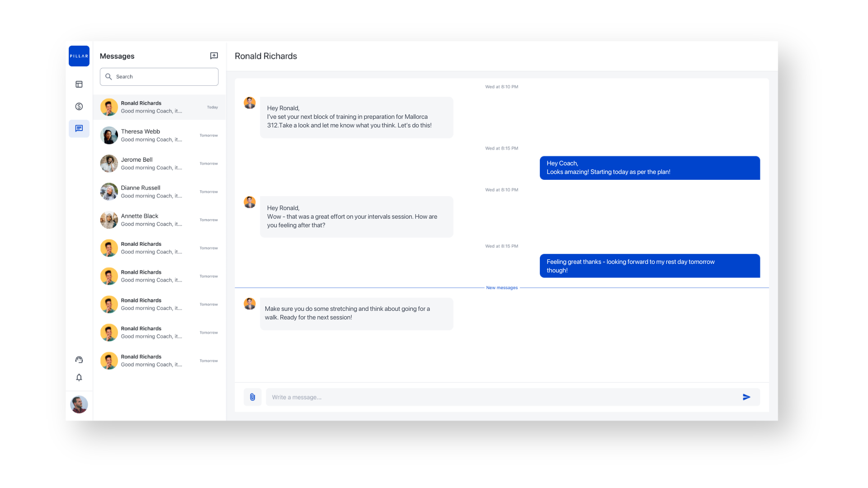Open the payments section via dollar icon
868x488 pixels.
[79, 106]
